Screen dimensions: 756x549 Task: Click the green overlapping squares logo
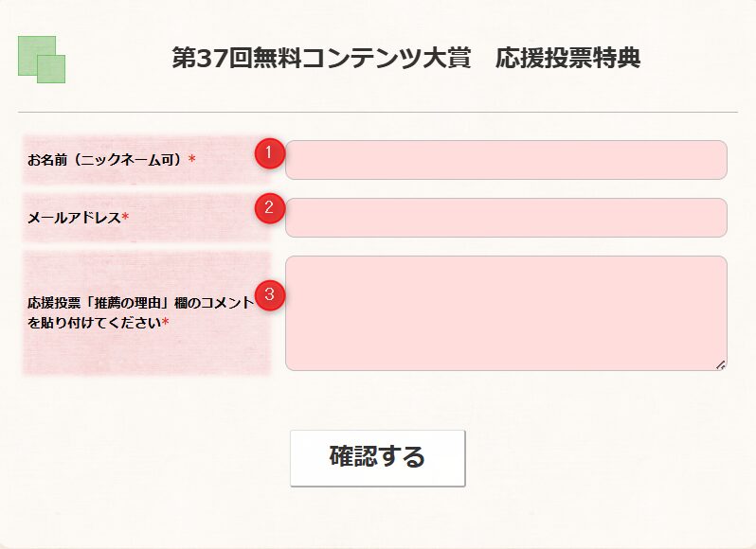click(x=42, y=60)
